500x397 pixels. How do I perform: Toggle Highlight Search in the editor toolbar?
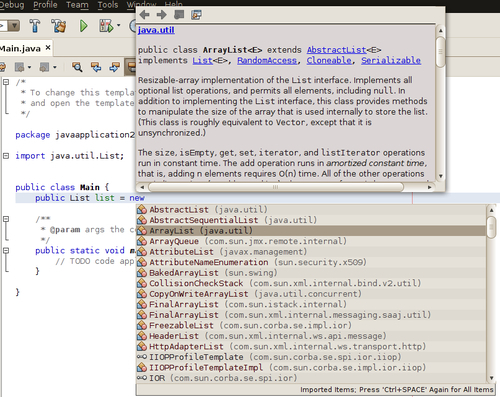tap(131, 67)
